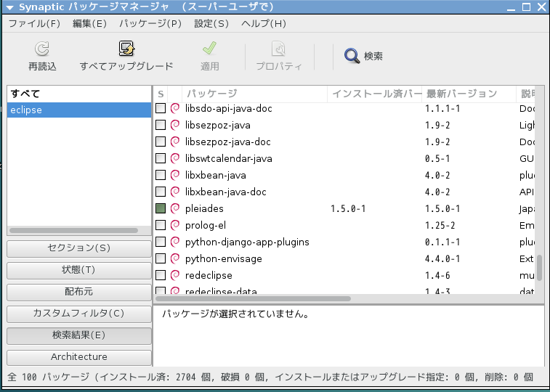Toggle status checkbox for redeclipse
The width and height of the screenshot is (550, 392).
[161, 275]
